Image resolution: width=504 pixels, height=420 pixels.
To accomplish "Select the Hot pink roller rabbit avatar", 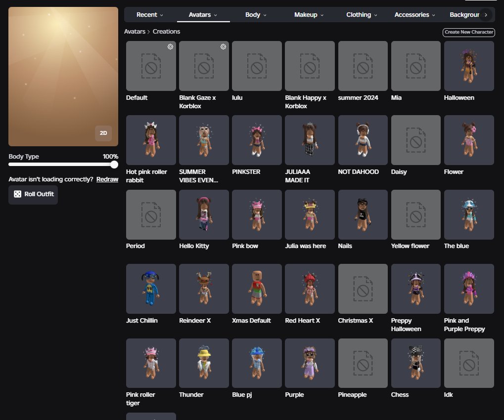I will [151, 140].
